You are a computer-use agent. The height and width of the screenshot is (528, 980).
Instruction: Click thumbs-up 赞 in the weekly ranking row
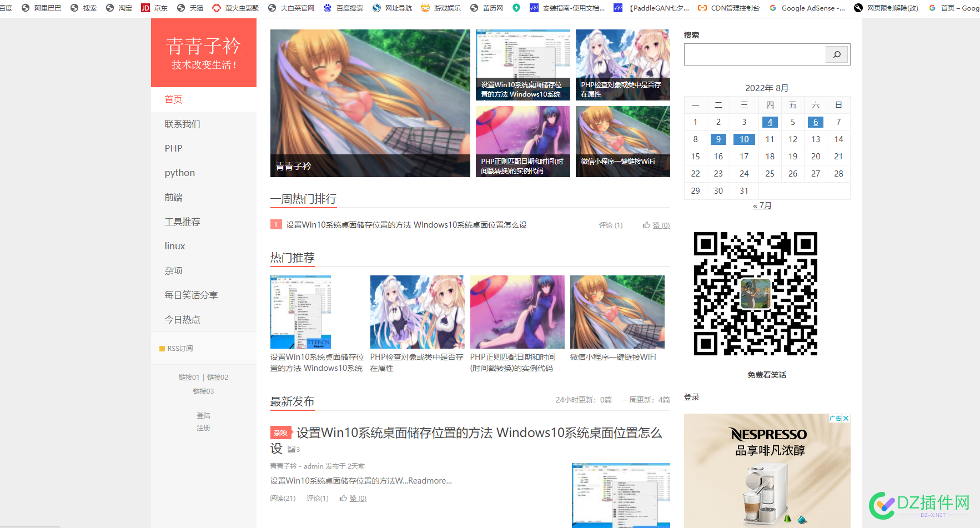click(656, 225)
